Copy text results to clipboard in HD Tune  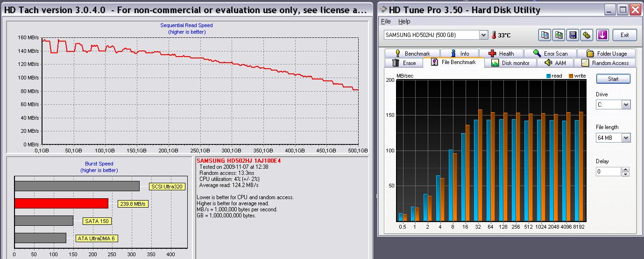point(544,35)
